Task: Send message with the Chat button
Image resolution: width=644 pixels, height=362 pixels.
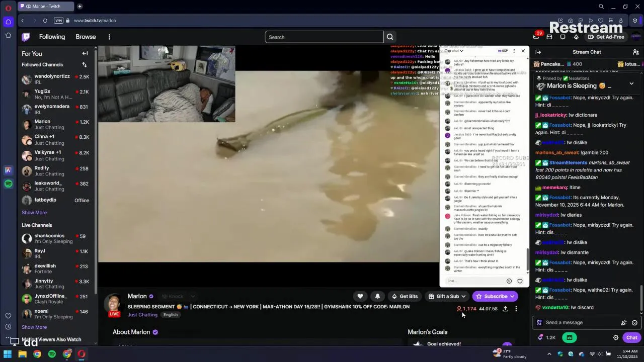Action: 632,338
